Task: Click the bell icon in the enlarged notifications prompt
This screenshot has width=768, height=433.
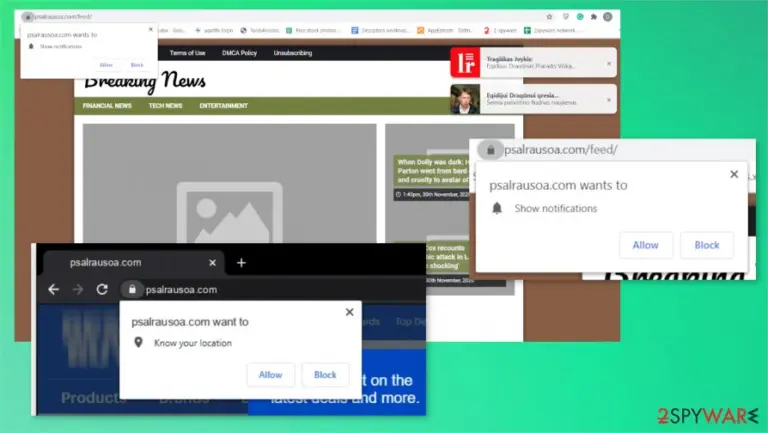Action: [x=497, y=208]
